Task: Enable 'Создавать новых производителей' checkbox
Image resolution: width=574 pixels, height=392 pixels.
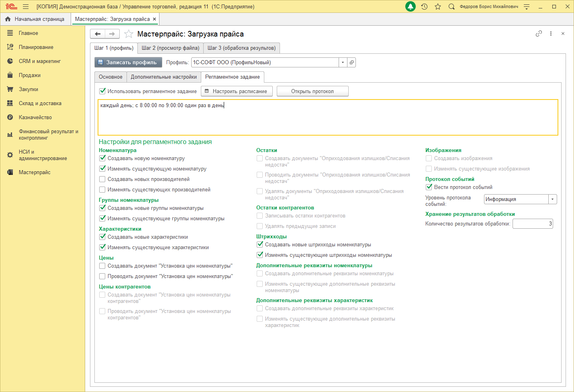Action: (102, 179)
